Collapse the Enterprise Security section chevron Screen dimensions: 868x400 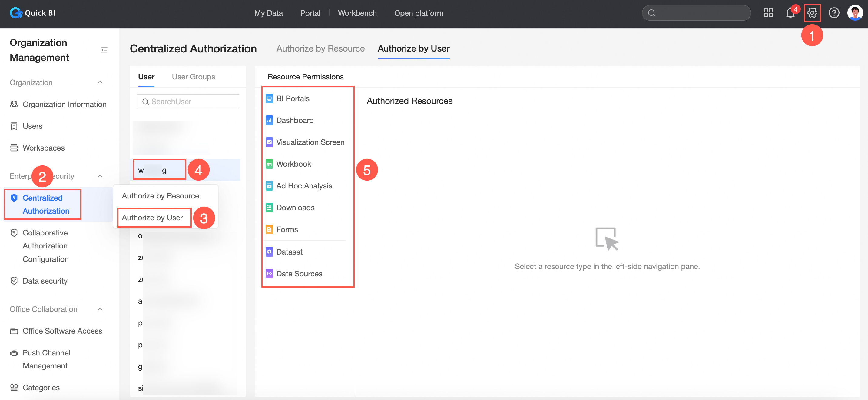pyautogui.click(x=100, y=176)
